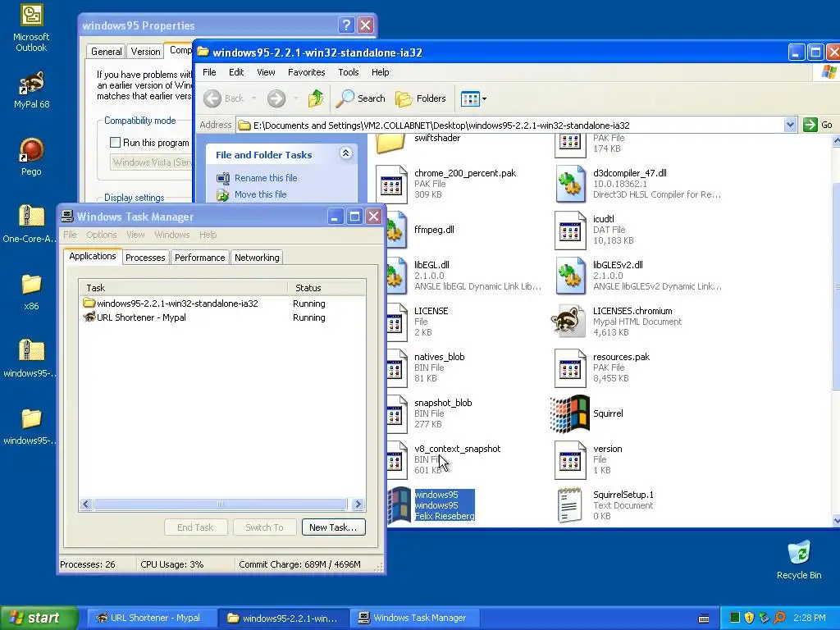Collapse File and Folder Tasks panel
The width and height of the screenshot is (840, 630).
pyautogui.click(x=345, y=153)
